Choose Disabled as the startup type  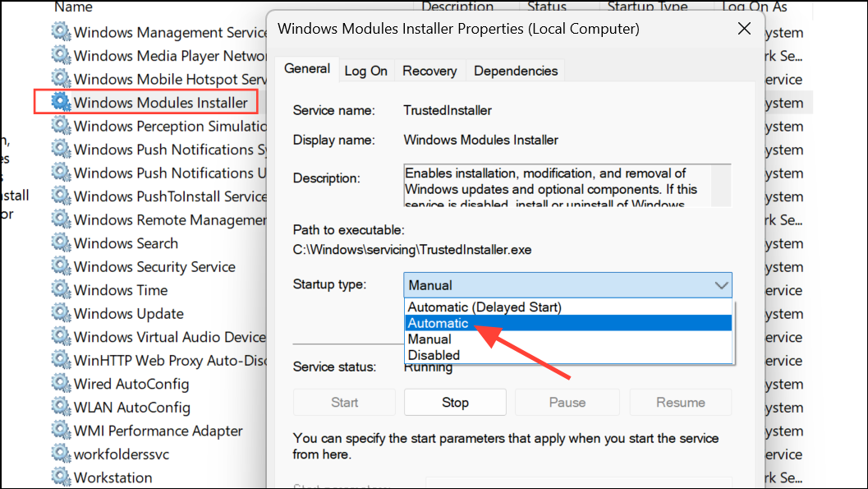point(433,355)
